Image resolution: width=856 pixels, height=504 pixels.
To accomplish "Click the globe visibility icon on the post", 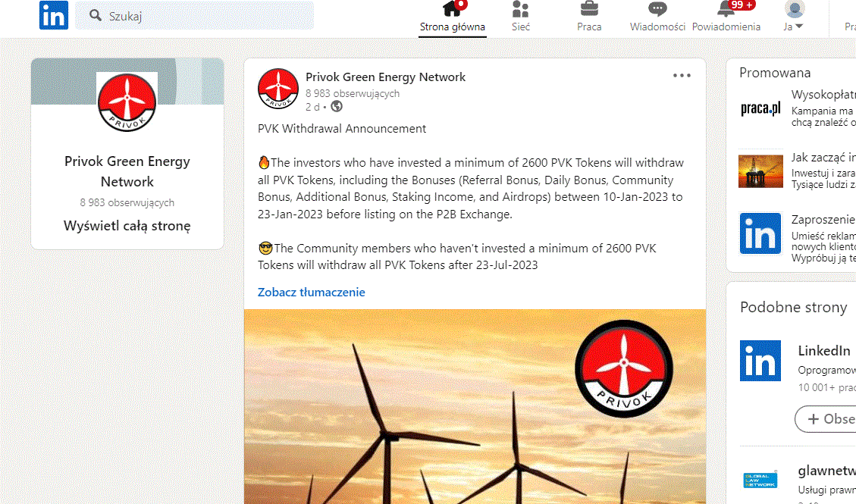I will 337,107.
